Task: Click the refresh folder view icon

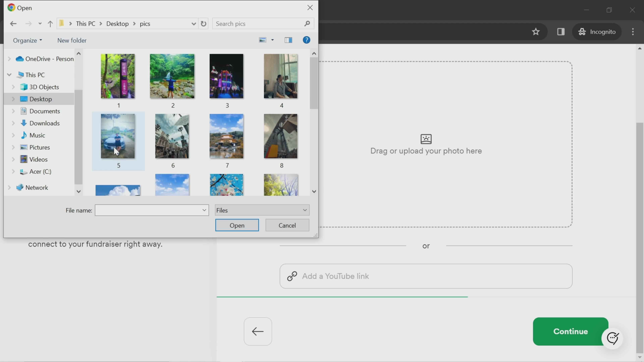Action: [203, 23]
